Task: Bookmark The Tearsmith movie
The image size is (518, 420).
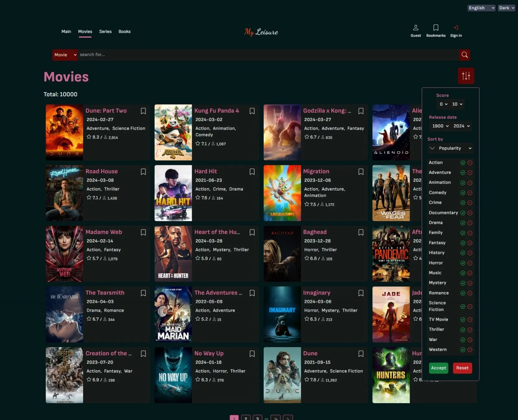Action: point(143,293)
